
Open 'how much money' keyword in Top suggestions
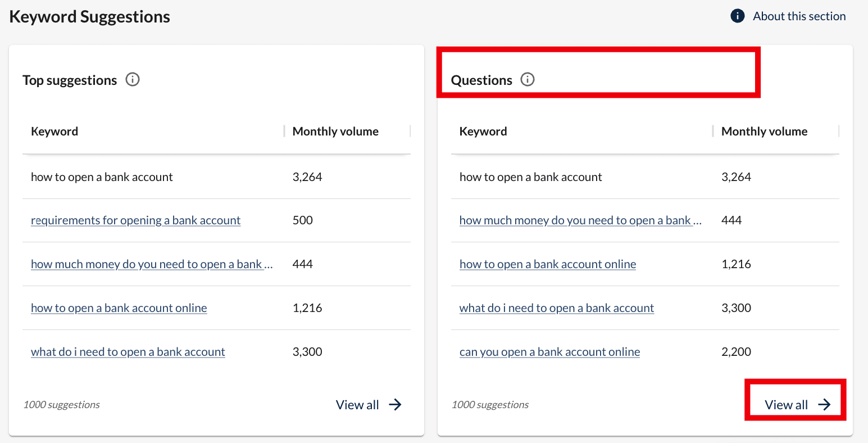(x=152, y=264)
